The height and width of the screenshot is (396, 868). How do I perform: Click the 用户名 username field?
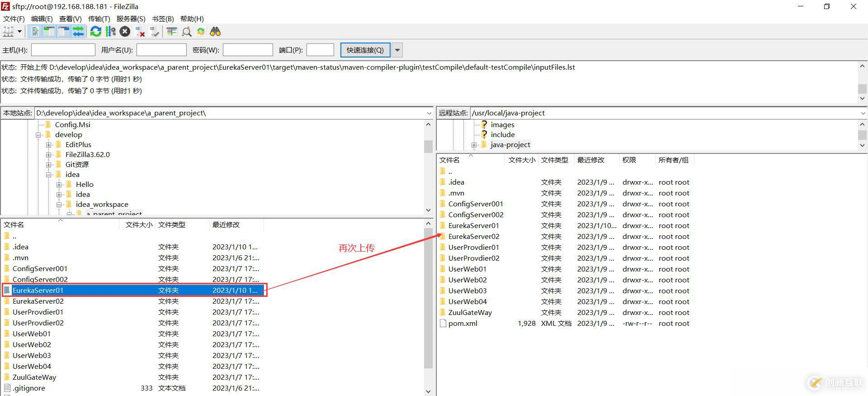point(161,50)
